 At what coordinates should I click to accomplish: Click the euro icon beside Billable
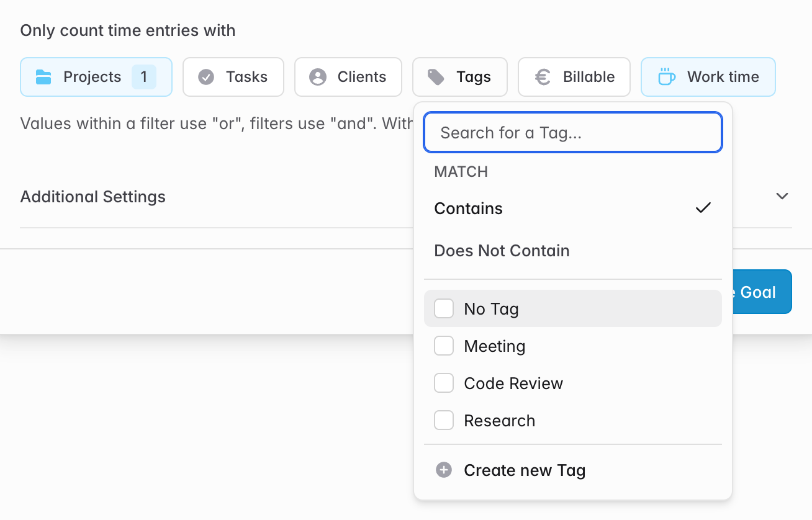(543, 77)
